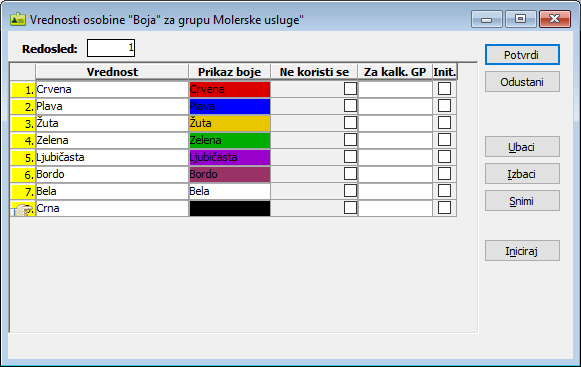
Task: Click the Žuta value cell in Vrednost column
Action: pos(112,123)
